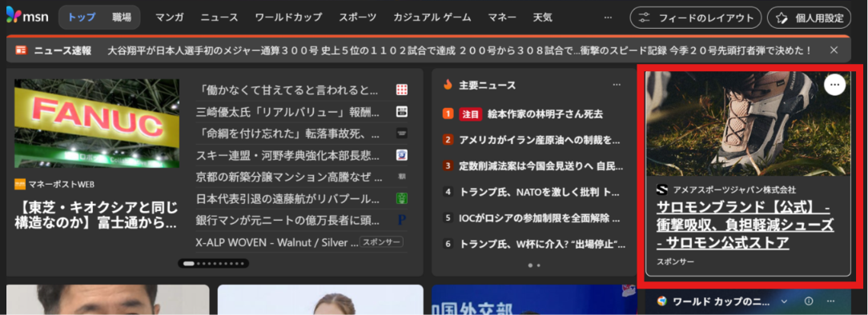Open スキー連盟・河野孝典強化本部長 headline
868x315 pixels.
pyautogui.click(x=287, y=155)
